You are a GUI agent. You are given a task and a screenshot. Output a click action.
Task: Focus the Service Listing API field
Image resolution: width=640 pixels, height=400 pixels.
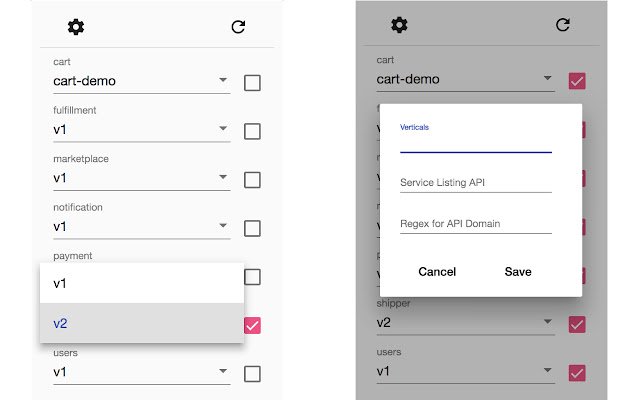click(x=476, y=182)
